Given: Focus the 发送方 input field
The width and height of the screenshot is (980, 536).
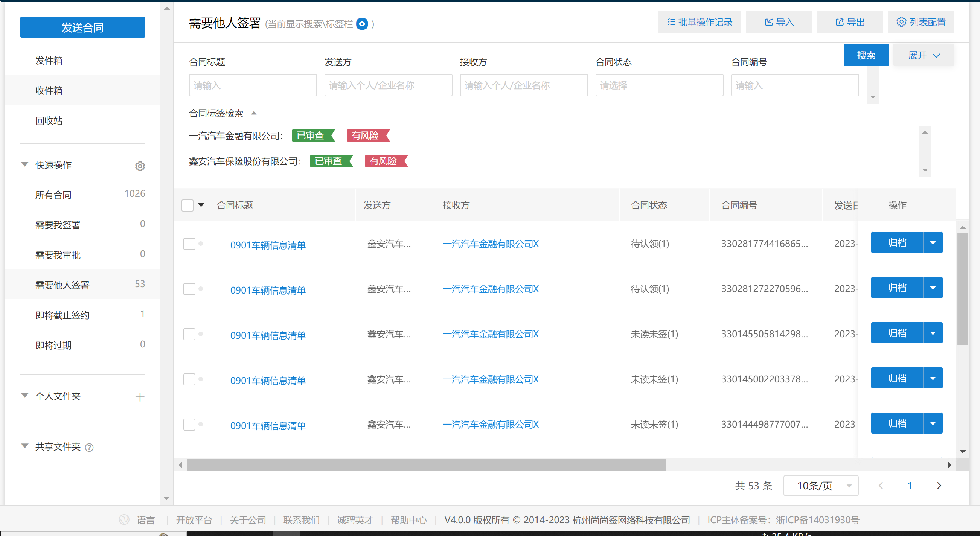Looking at the screenshot, I should [388, 85].
